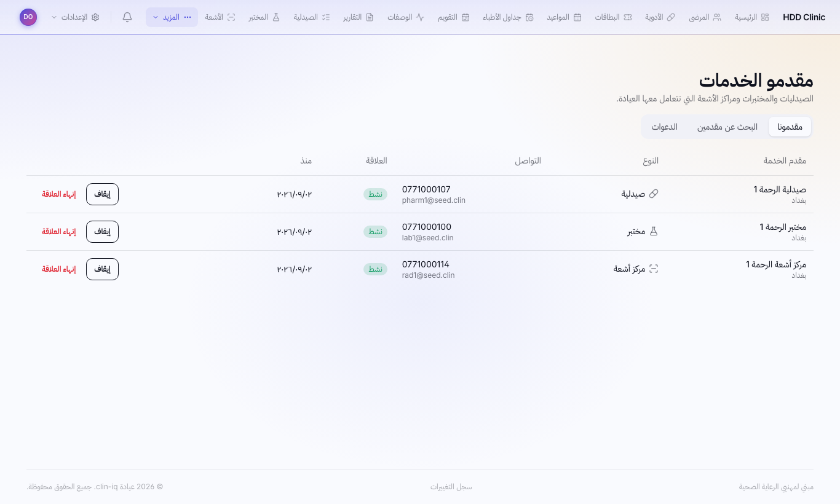840x504 pixels.
Task: Click the settings gear icon
Action: click(95, 17)
